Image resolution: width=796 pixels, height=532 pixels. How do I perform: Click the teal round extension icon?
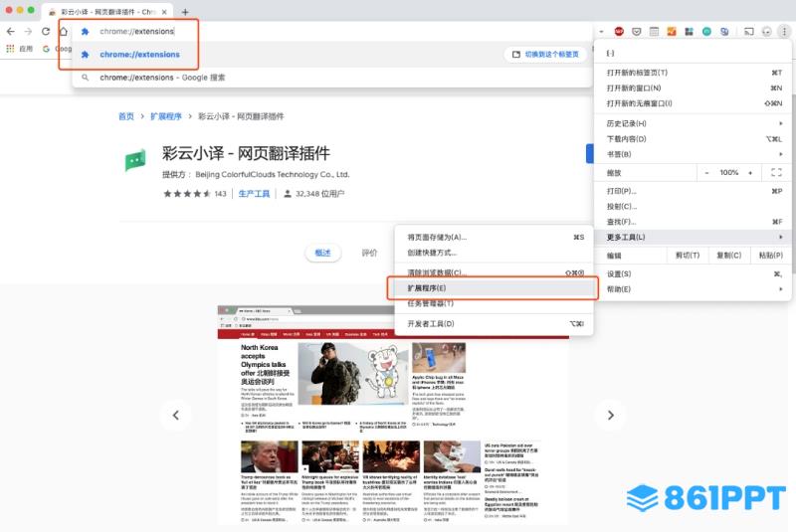(x=706, y=32)
